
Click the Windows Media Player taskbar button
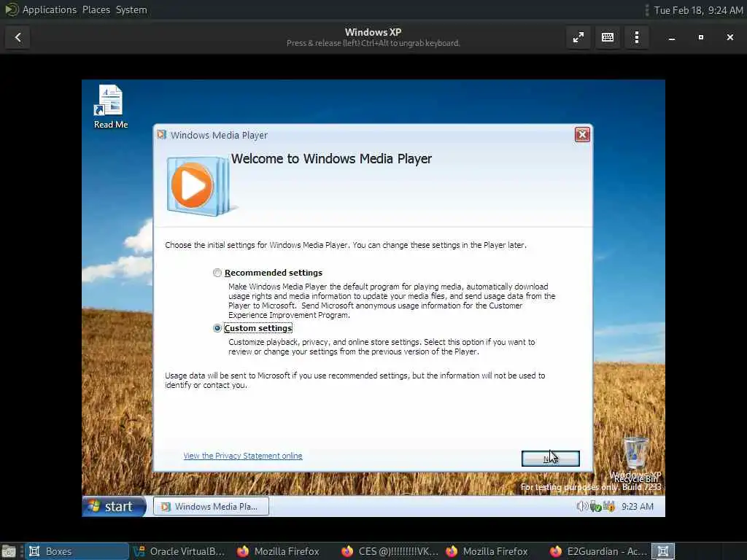coord(211,506)
